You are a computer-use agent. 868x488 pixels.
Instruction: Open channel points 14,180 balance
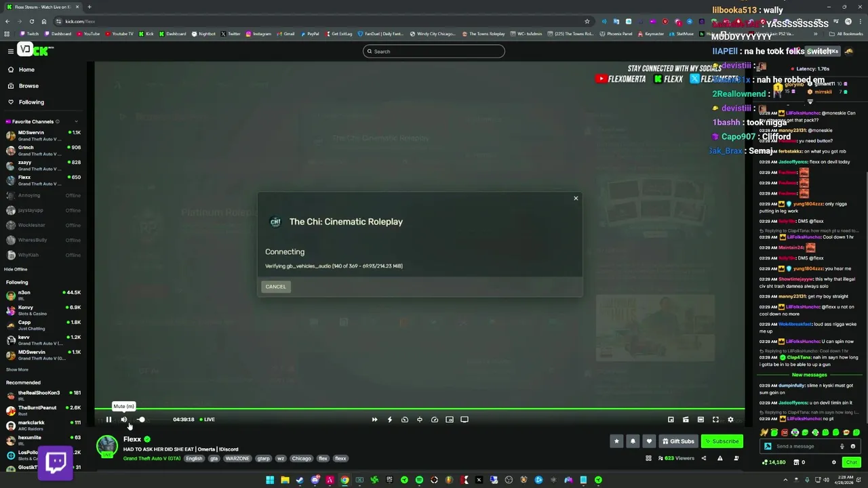774,462
